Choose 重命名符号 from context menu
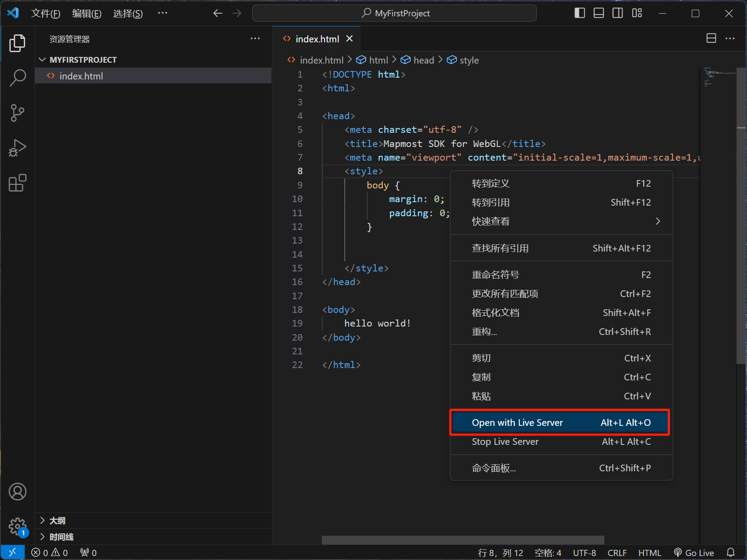 point(561,275)
